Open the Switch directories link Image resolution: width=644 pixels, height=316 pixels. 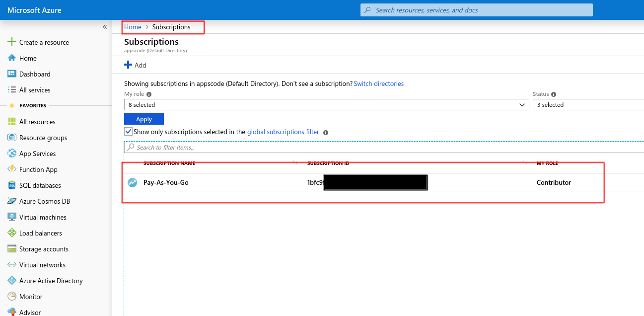(379, 83)
